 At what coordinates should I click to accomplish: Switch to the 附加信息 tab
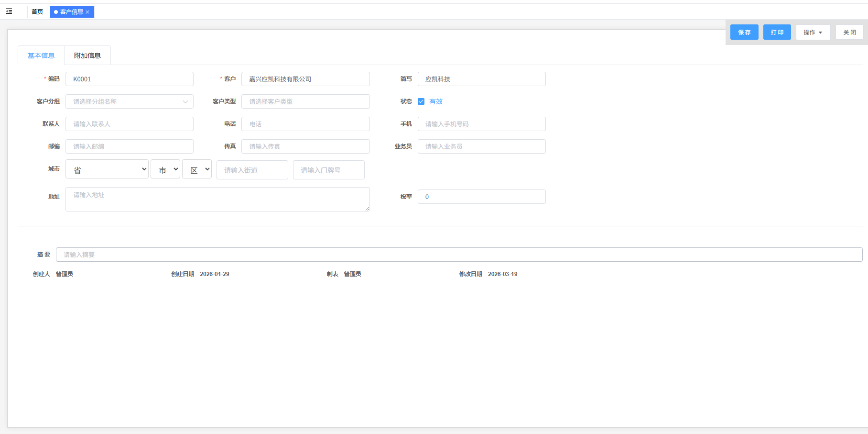[87, 56]
